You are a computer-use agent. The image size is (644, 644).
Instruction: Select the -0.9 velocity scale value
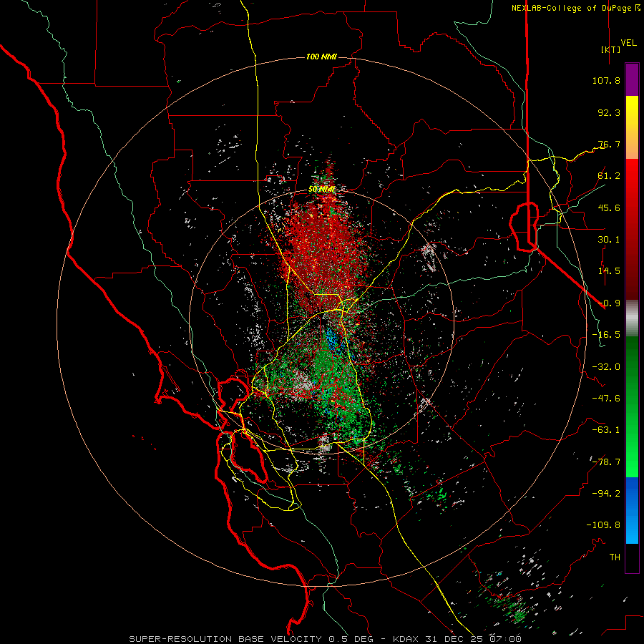pyautogui.click(x=609, y=303)
